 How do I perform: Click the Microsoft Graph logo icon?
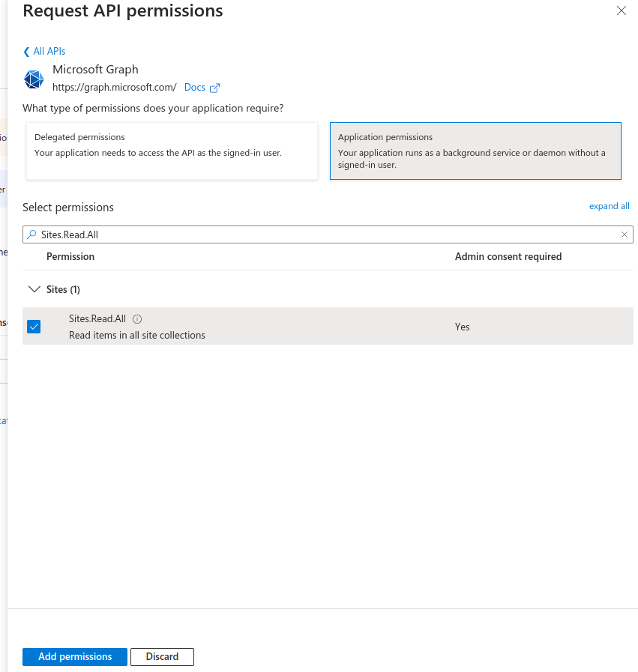(34, 79)
